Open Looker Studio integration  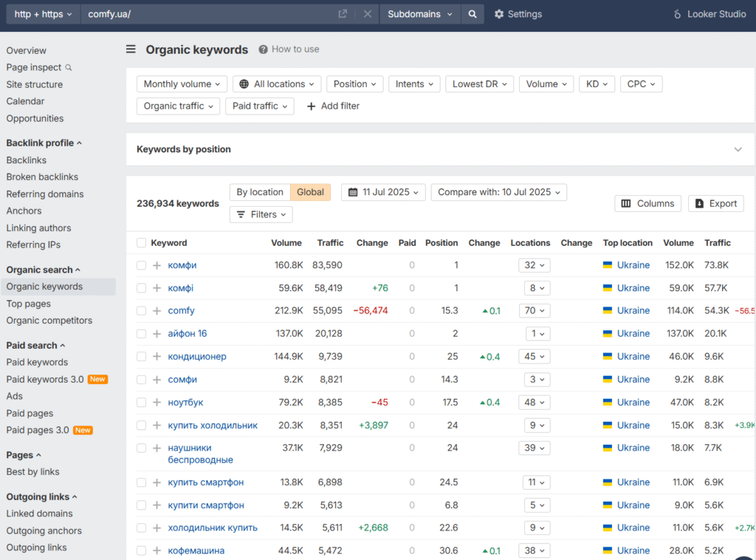click(x=709, y=14)
